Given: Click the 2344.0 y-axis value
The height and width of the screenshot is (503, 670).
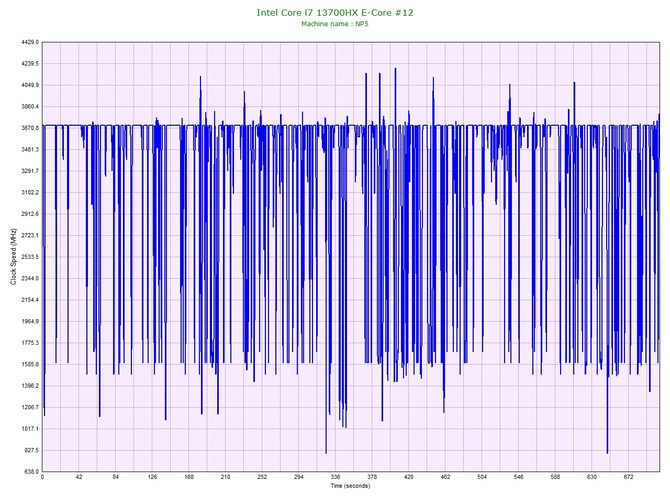Looking at the screenshot, I should point(30,278).
